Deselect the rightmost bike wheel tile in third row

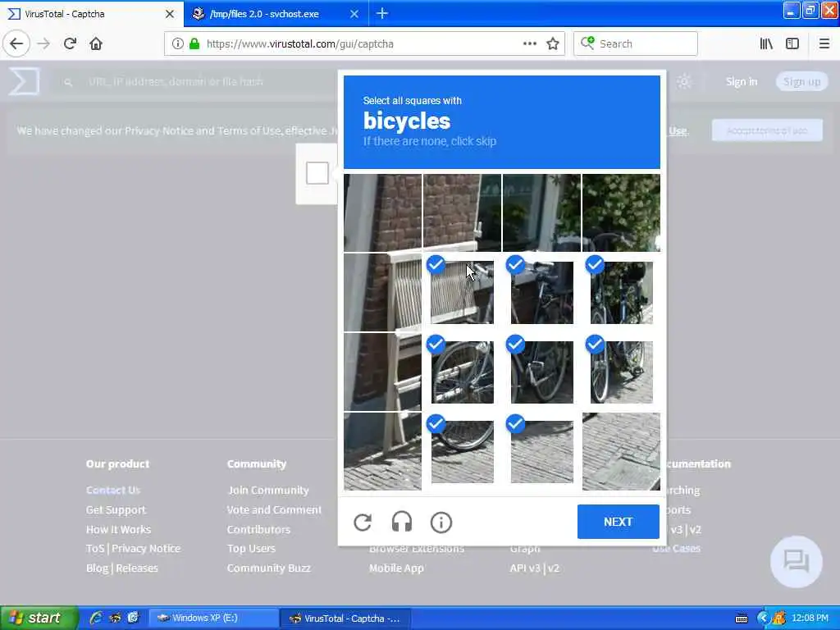coord(622,372)
